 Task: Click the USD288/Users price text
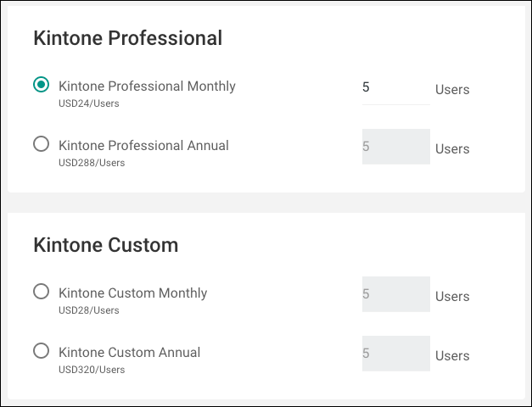tap(92, 163)
